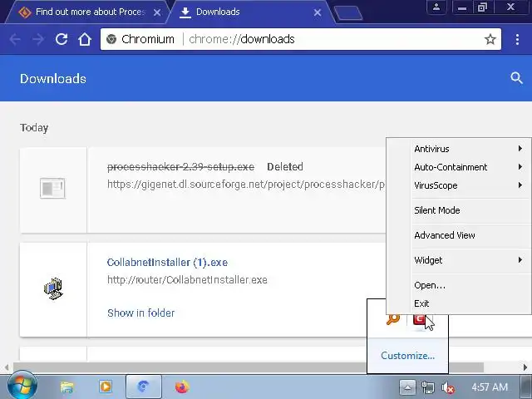Bookmark this page with the star icon
The image size is (532, 399).
[x=490, y=39]
